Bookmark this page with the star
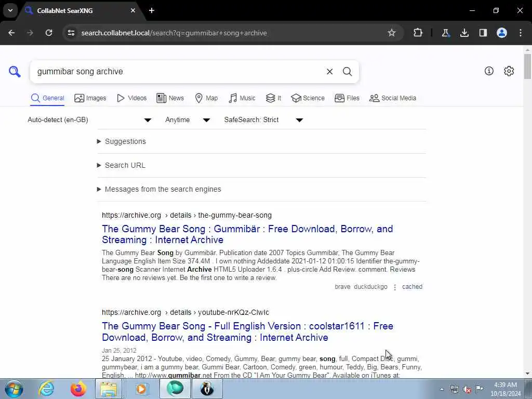The image size is (532, 399). click(392, 33)
